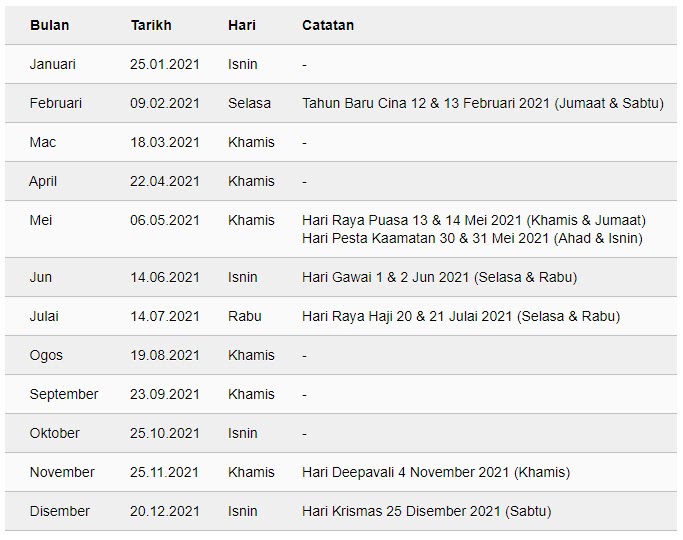Select the Hari Gawai note
Image resolution: width=683 pixels, height=540 pixels.
pos(440,277)
